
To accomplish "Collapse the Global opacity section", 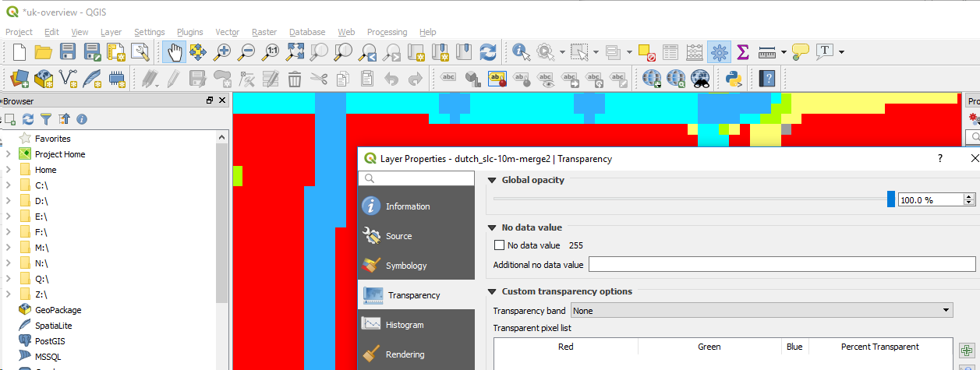I will pyautogui.click(x=491, y=180).
